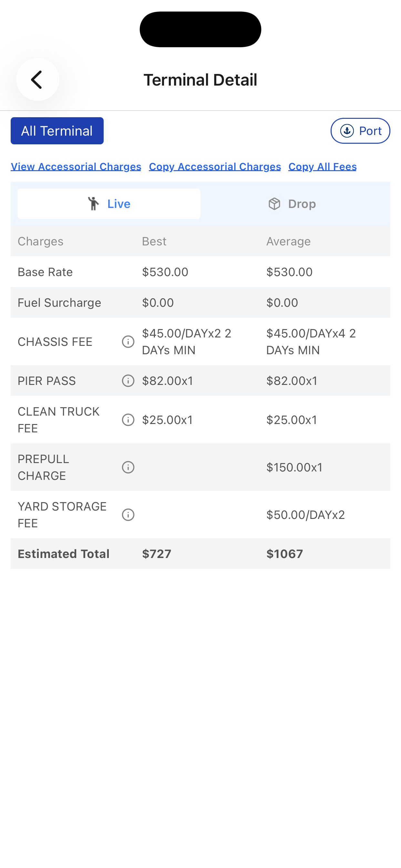Click the person icon beside Live
This screenshot has width=401, height=868.
click(x=93, y=204)
